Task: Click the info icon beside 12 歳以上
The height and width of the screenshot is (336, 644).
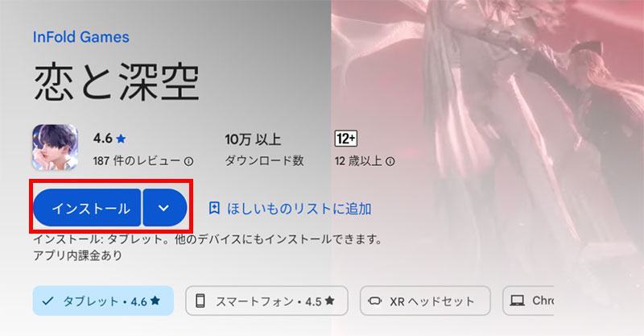Action: 390,161
